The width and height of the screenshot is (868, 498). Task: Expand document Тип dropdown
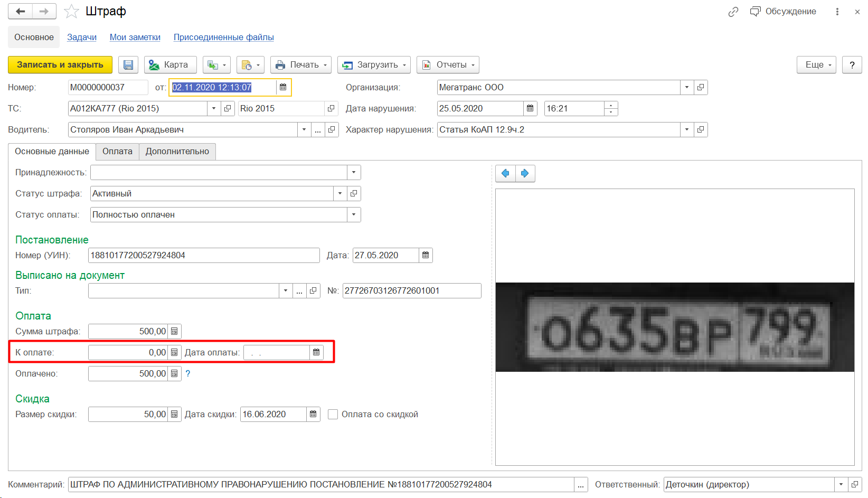pos(286,291)
